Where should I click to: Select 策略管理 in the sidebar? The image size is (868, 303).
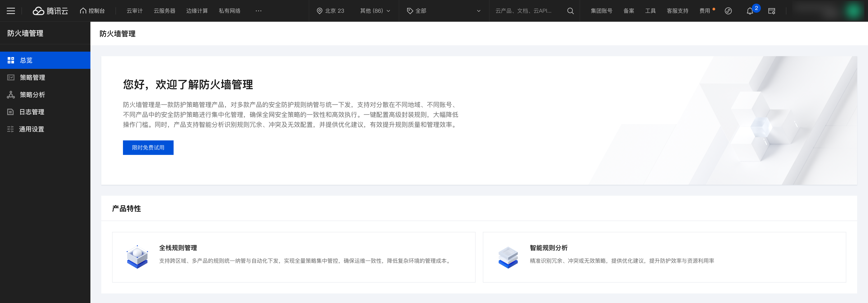click(32, 78)
